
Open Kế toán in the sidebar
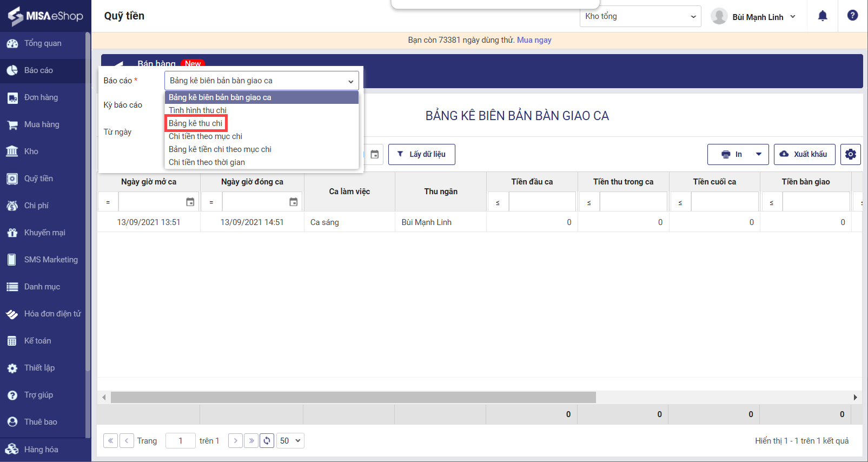click(43, 341)
